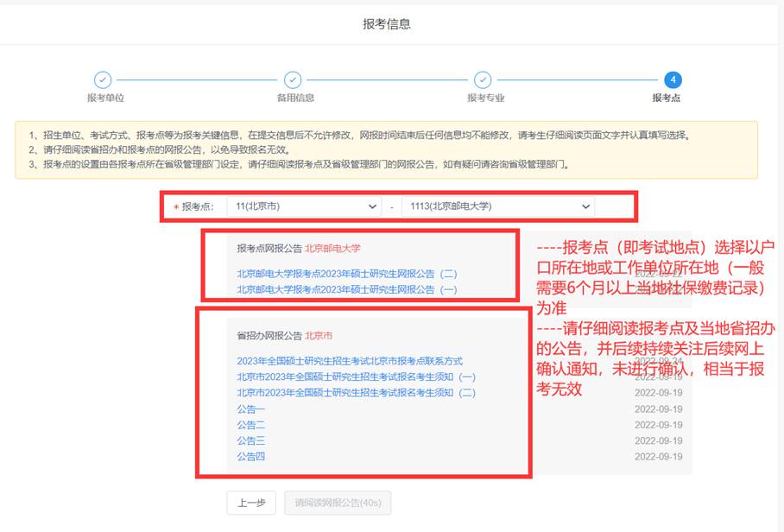Click the 报考专业 step checkmark icon

(x=483, y=79)
